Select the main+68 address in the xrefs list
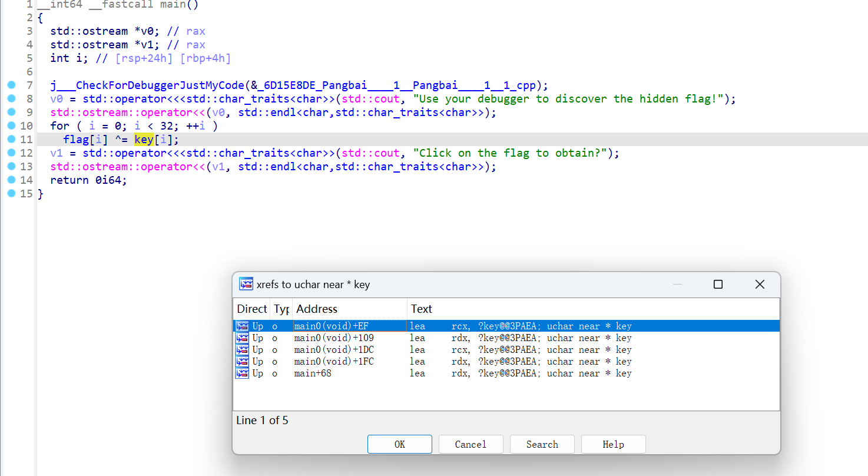Image resolution: width=868 pixels, height=476 pixels. pos(313,373)
